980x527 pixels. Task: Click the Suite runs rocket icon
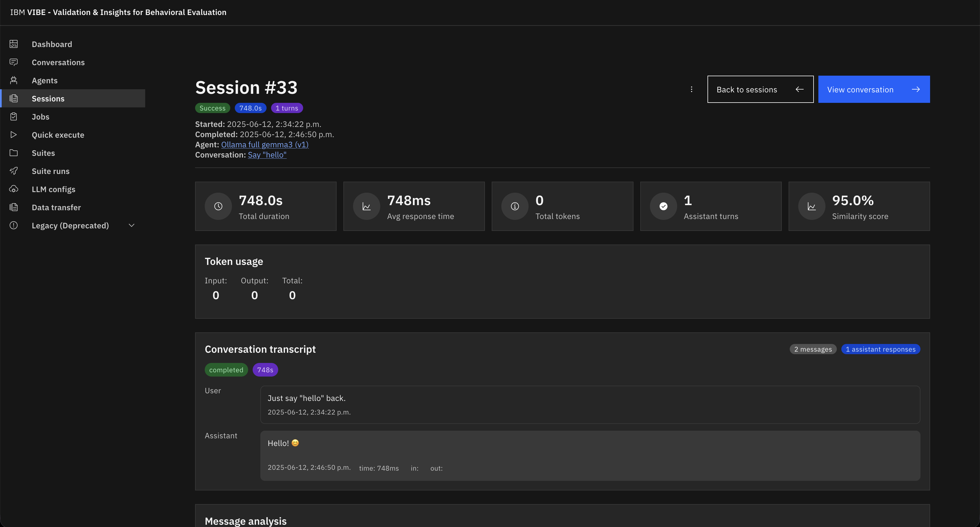tap(14, 171)
